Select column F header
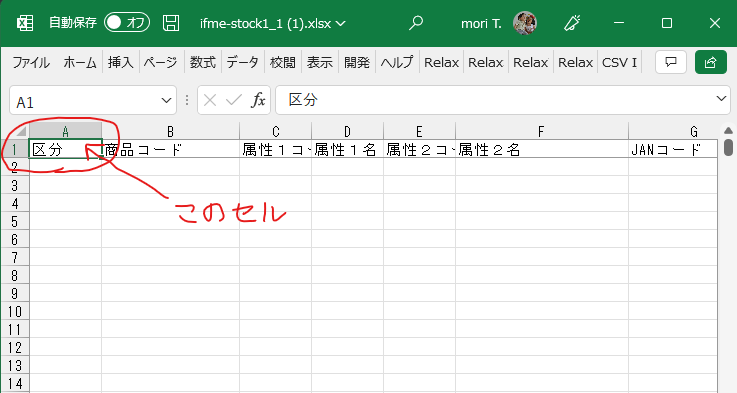Image resolution: width=737 pixels, height=393 pixels. 541,131
